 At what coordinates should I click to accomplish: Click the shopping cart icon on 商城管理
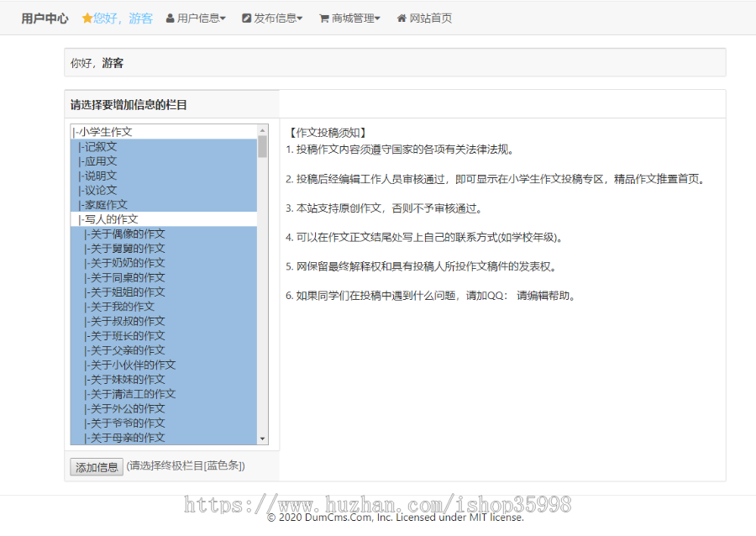coord(323,18)
